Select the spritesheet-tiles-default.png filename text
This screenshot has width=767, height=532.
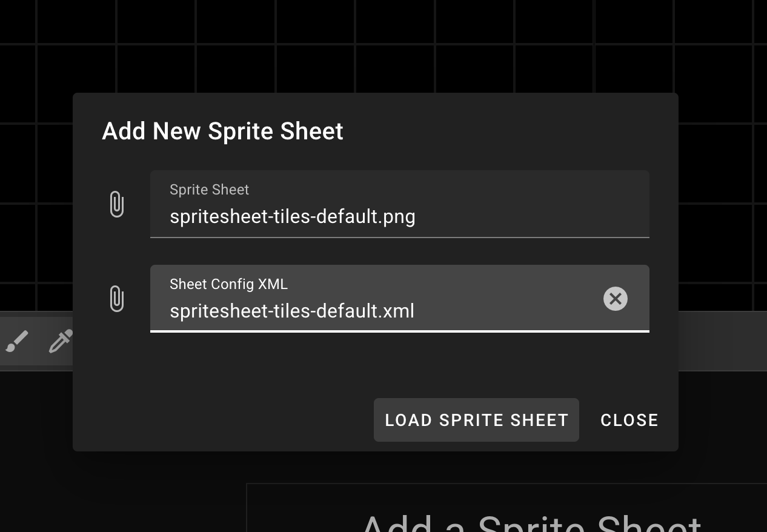[x=292, y=216]
